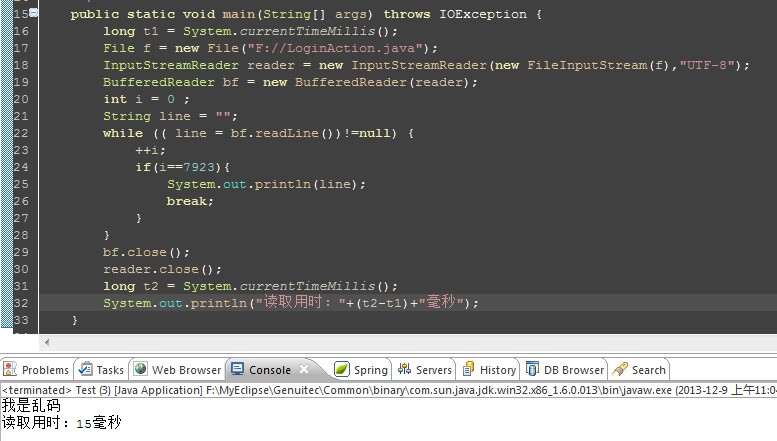Click the DB Browser database icon
This screenshot has height=441, width=777.
coord(533,369)
